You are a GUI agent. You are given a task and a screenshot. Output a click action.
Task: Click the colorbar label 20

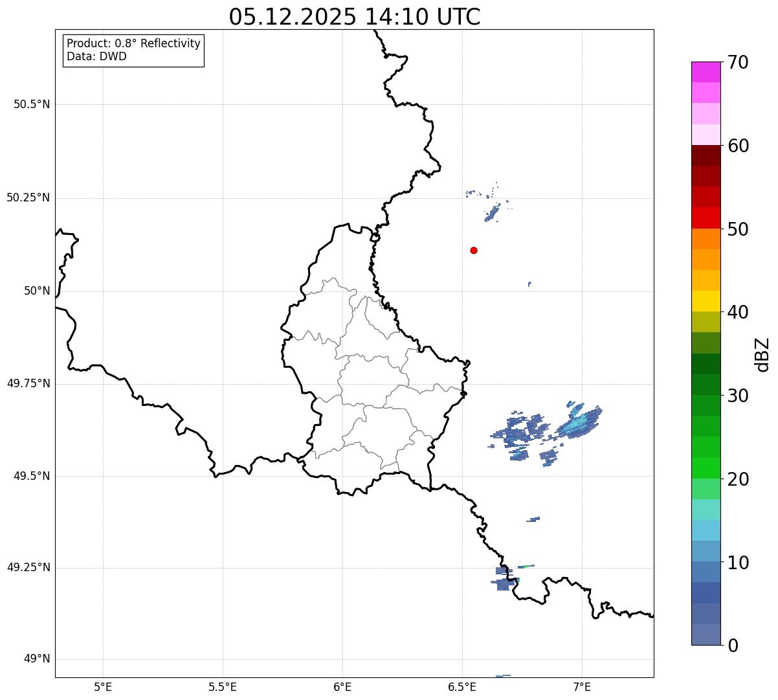[x=738, y=479]
